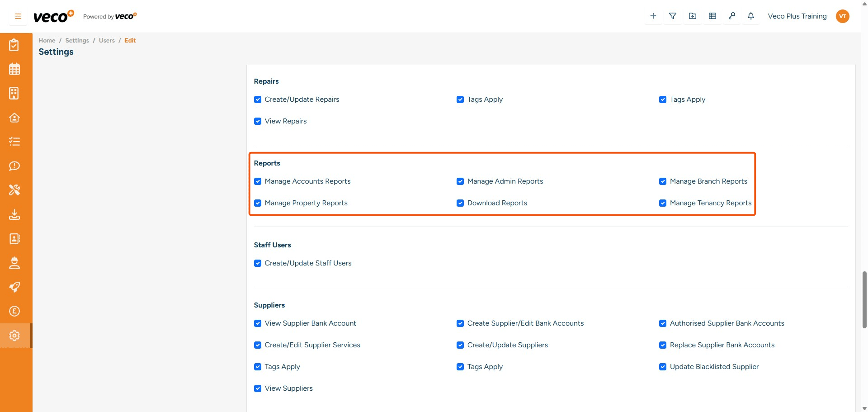Open the downloads icon in the sidebar

[14, 214]
